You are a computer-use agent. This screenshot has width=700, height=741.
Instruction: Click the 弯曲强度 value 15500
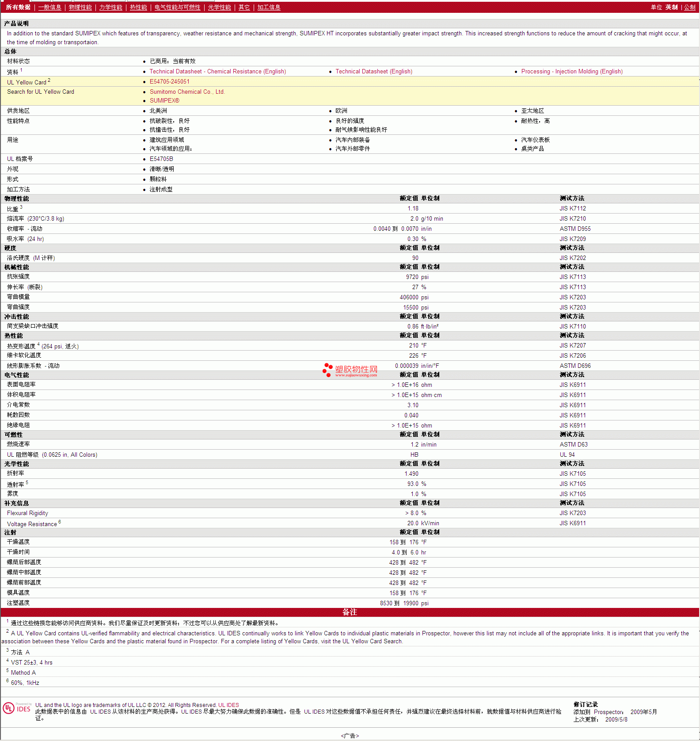point(411,308)
